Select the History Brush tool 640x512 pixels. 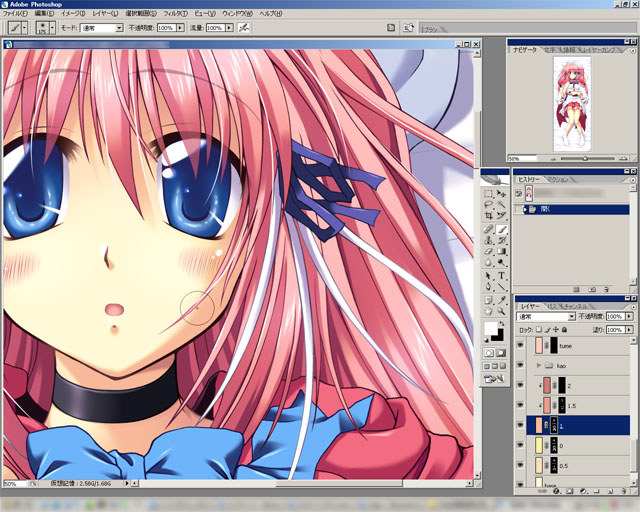501,240
